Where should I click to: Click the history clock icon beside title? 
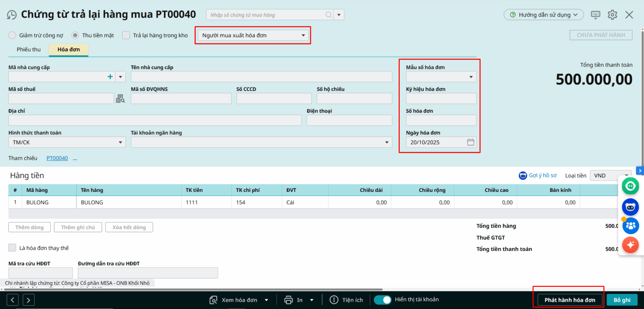pos(12,15)
